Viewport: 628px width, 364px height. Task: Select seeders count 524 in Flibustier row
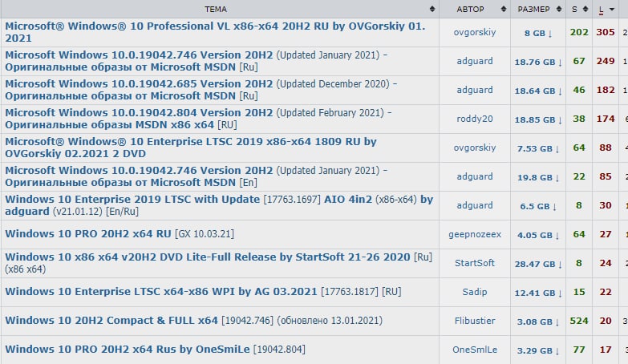[579, 321]
